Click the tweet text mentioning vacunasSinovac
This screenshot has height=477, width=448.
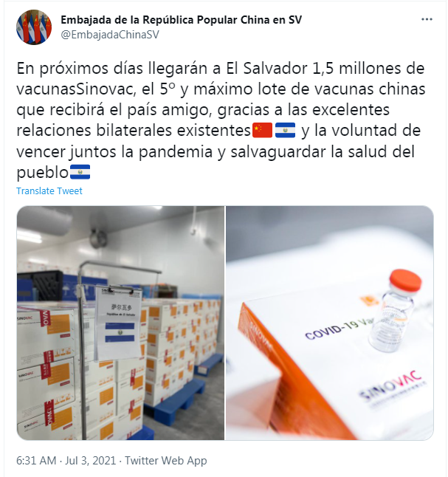click(x=76, y=89)
